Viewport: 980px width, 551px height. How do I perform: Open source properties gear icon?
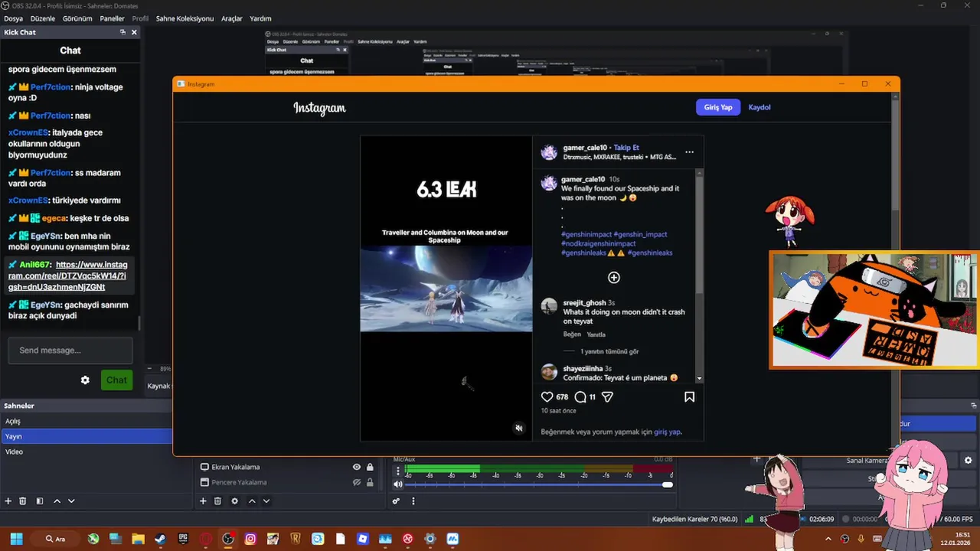coord(234,501)
